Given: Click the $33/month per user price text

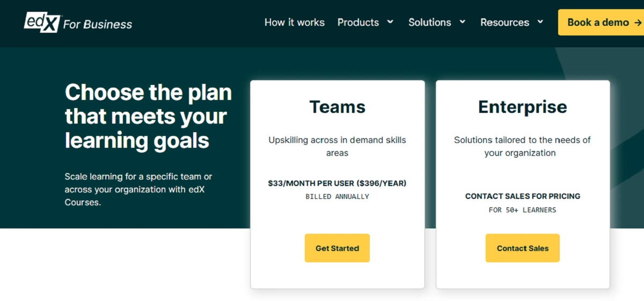Looking at the screenshot, I should (x=337, y=183).
